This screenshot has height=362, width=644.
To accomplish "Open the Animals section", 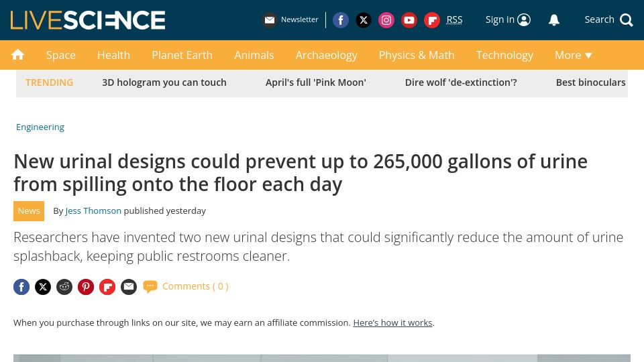I will tap(254, 55).
